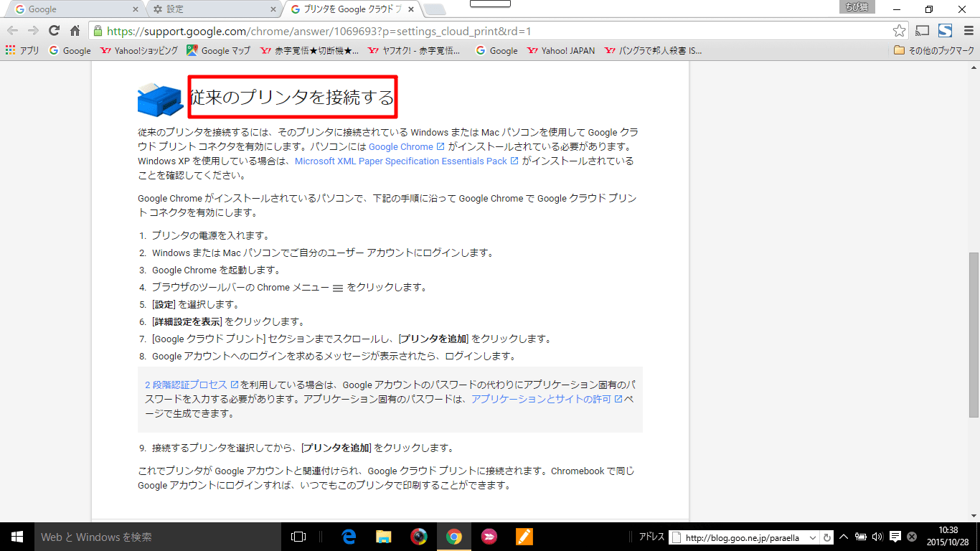Open the 2 段階認証プロセス link
The image size is (980, 551).
[x=186, y=385]
